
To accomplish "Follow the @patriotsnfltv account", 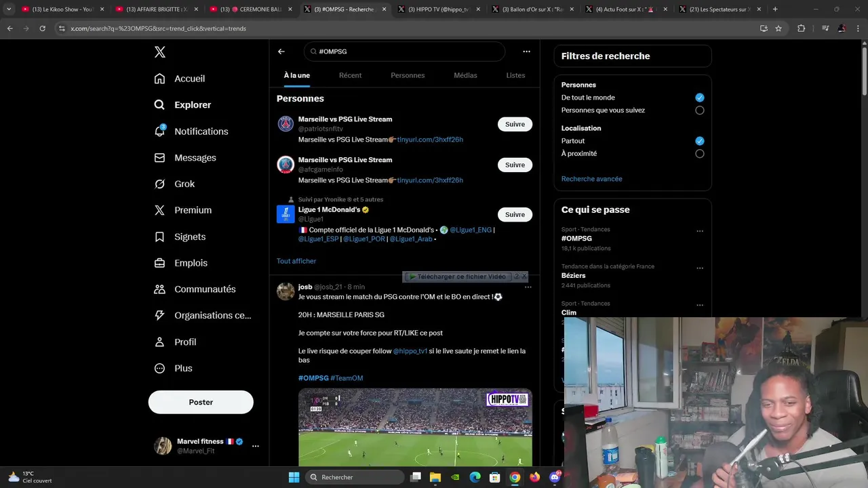I will (x=515, y=124).
